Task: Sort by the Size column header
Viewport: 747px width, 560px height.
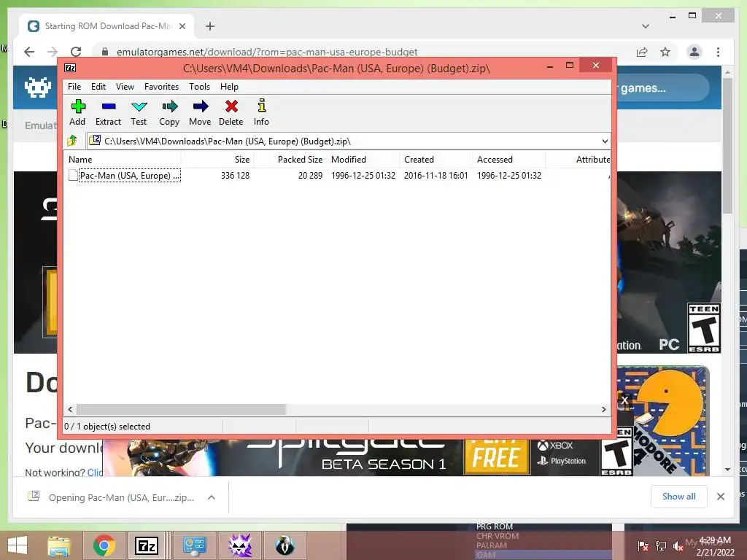Action: [x=217, y=160]
